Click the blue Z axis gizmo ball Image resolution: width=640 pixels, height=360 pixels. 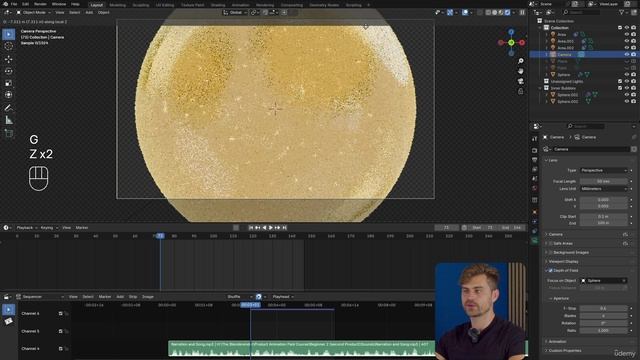tap(511, 31)
